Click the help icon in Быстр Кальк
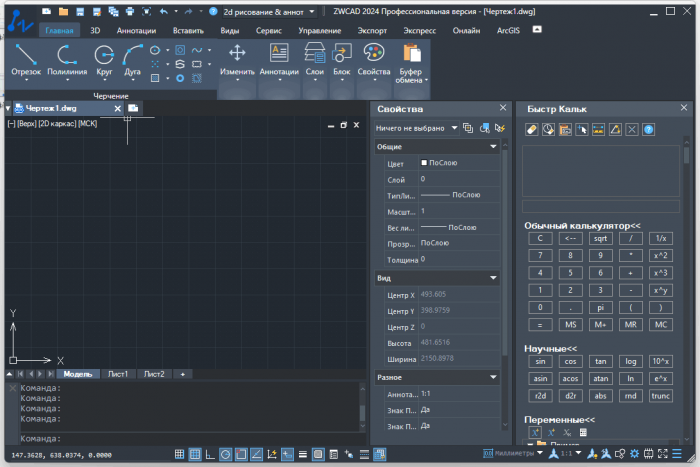This screenshot has height=467, width=700. click(648, 129)
